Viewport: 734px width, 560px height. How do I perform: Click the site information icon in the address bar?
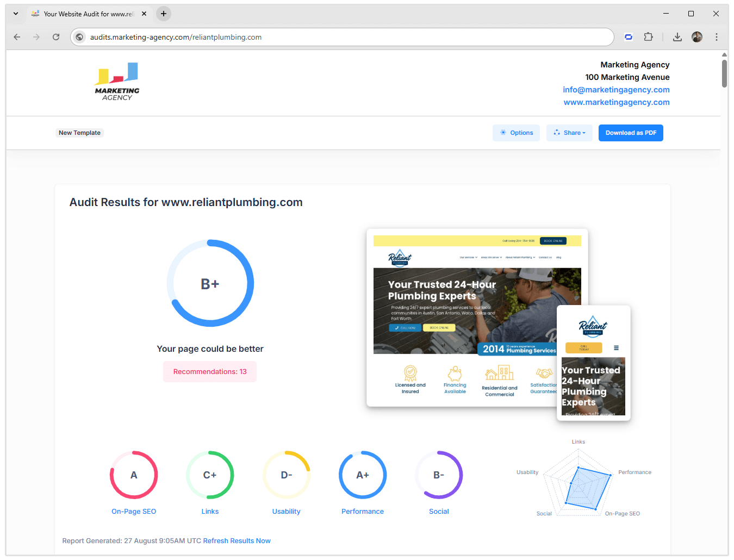(79, 37)
